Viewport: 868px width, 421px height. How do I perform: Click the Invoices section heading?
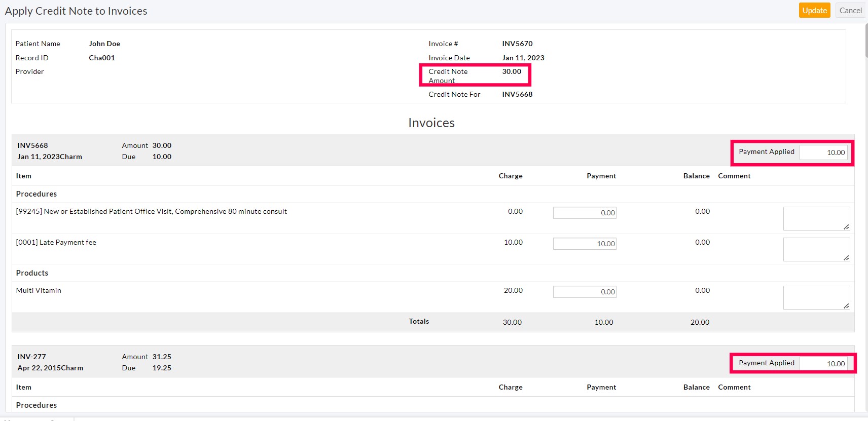coord(431,123)
